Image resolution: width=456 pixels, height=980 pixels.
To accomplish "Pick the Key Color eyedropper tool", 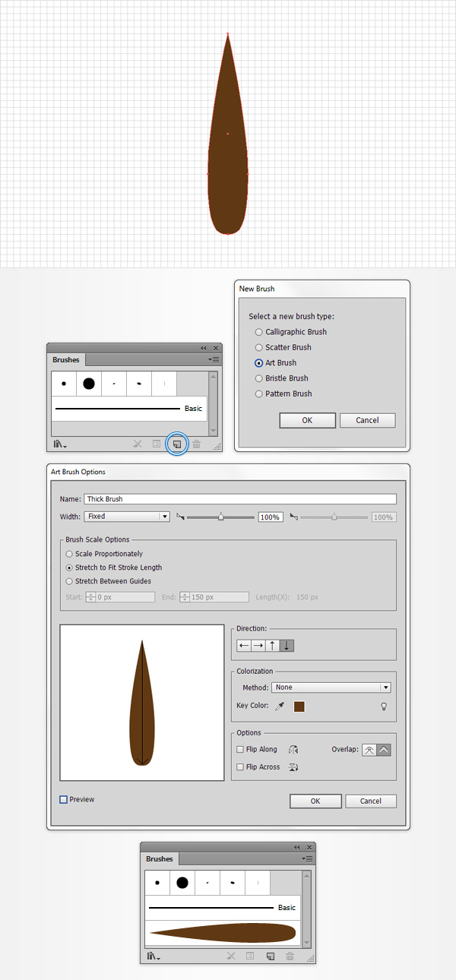I will [x=279, y=707].
